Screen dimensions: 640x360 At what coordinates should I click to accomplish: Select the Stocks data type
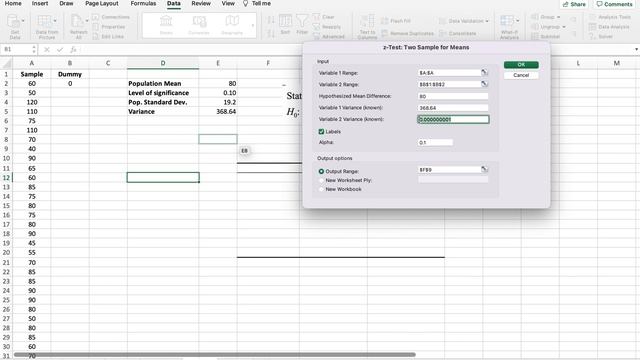pyautogui.click(x=166, y=25)
